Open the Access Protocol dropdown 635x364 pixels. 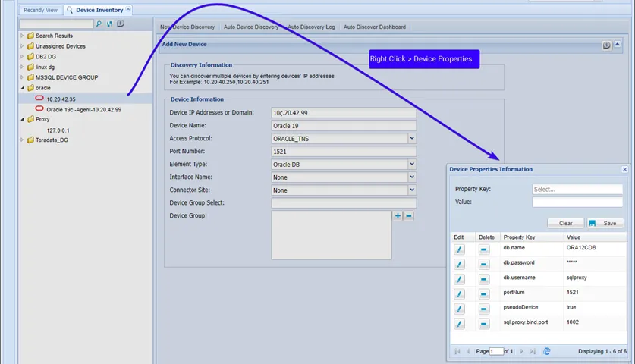[412, 139]
